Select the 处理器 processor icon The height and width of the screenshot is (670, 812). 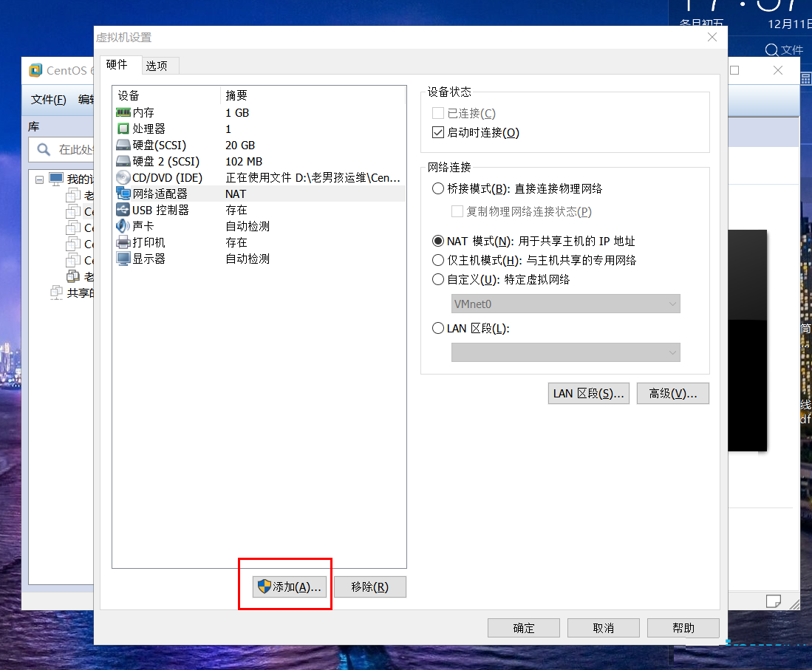[x=123, y=129]
